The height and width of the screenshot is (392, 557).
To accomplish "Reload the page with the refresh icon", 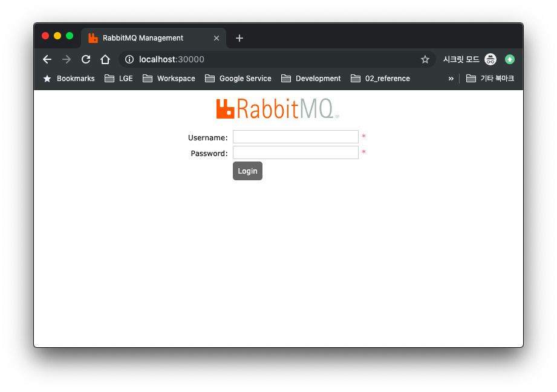I will click(x=86, y=59).
